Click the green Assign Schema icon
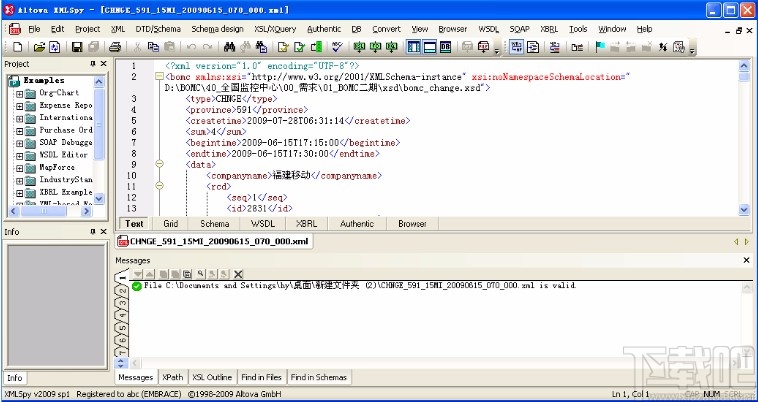The height and width of the screenshot is (402, 758). [x=316, y=47]
